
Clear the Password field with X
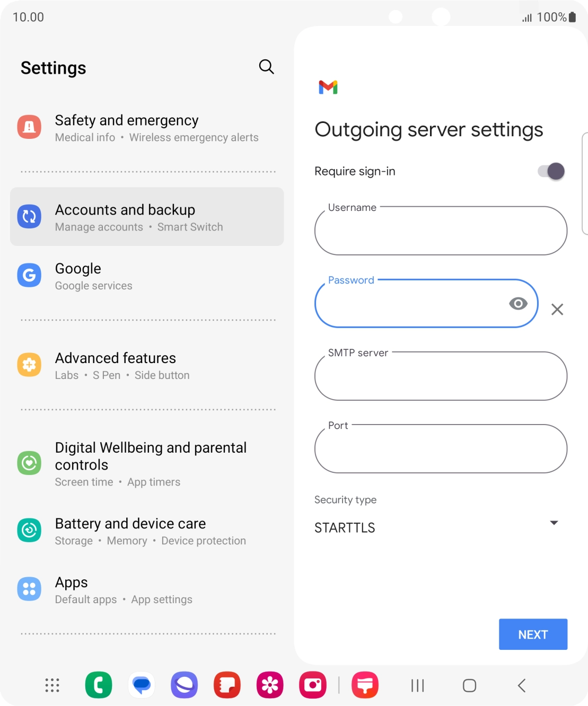click(x=557, y=310)
